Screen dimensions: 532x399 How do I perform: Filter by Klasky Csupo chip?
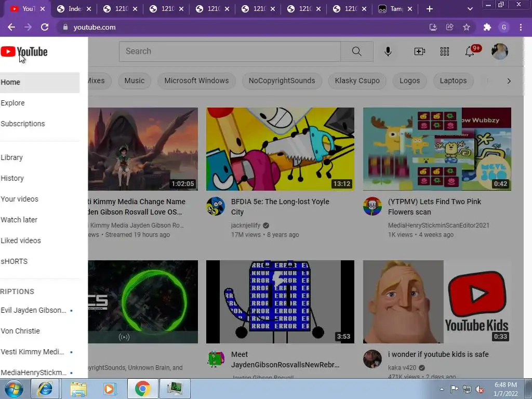357,81
